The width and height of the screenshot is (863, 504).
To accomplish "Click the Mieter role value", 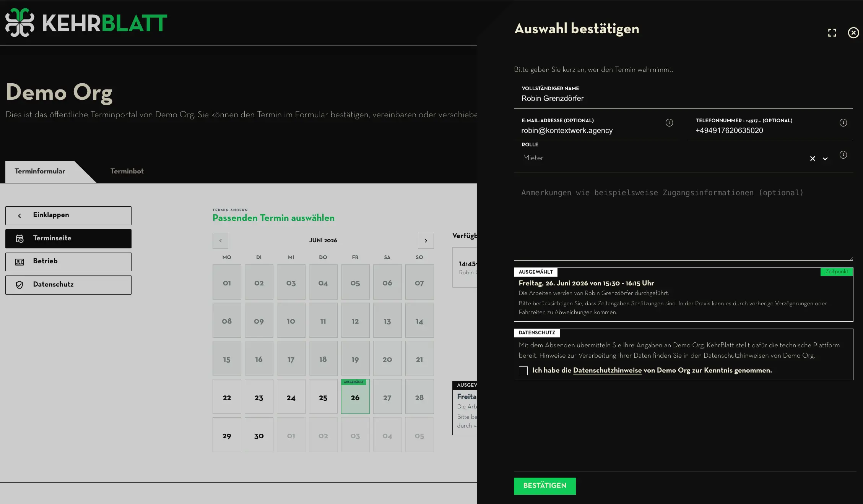I will [x=533, y=158].
